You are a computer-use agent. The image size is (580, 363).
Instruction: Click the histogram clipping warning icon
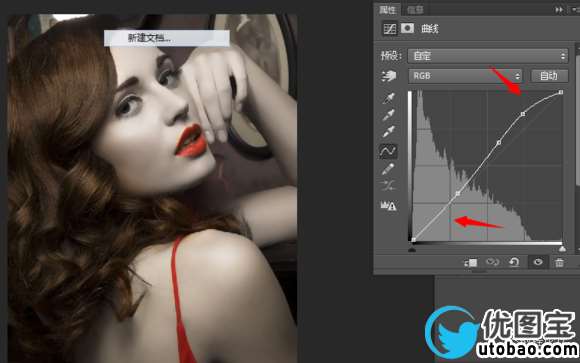click(x=388, y=206)
